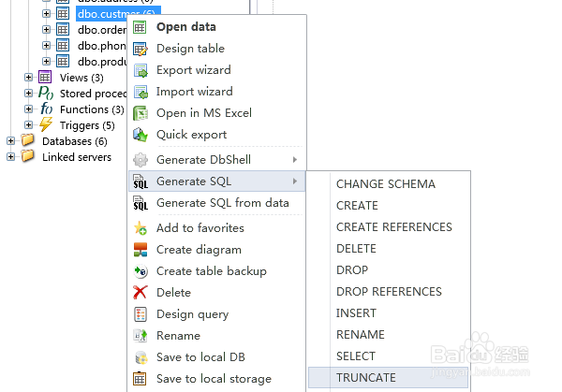Choose TRUNCATE from the SQL submenu
The image size is (562, 392).
click(366, 378)
